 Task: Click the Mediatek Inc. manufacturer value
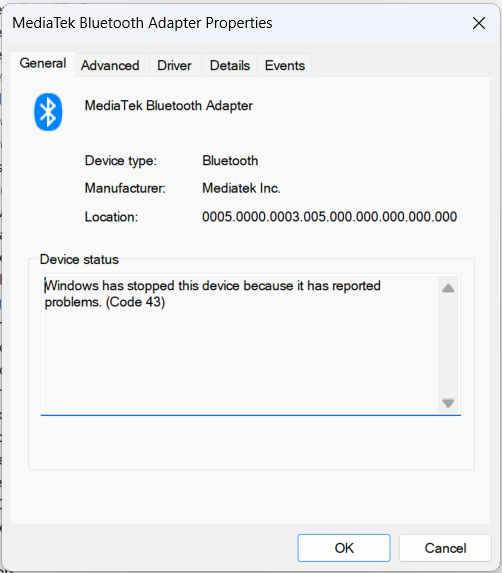[x=241, y=188]
